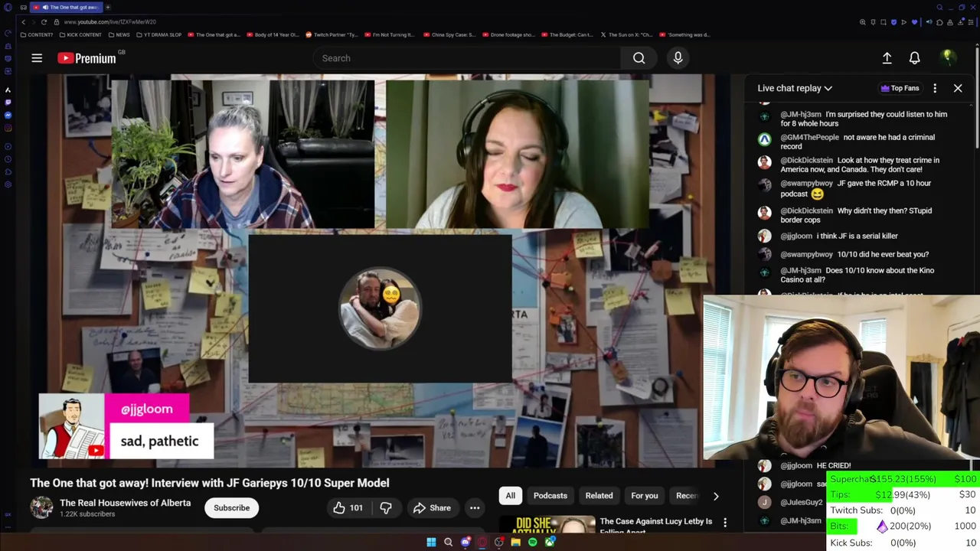This screenshot has width=980, height=551.
Task: Click the youtube.com address bar URL
Action: (x=110, y=22)
